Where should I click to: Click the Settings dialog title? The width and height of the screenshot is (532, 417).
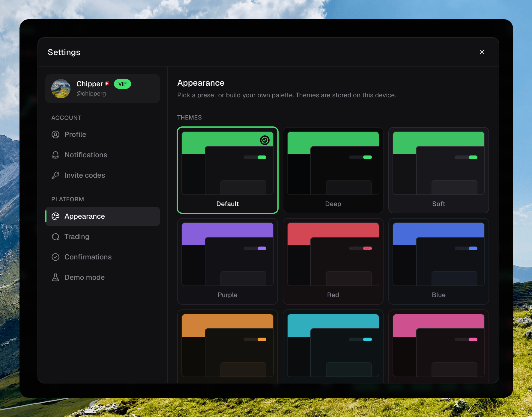point(64,52)
